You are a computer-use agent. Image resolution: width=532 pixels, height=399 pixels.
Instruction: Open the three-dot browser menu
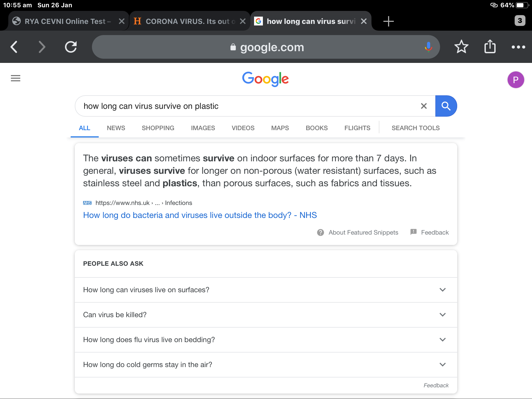coord(518,47)
